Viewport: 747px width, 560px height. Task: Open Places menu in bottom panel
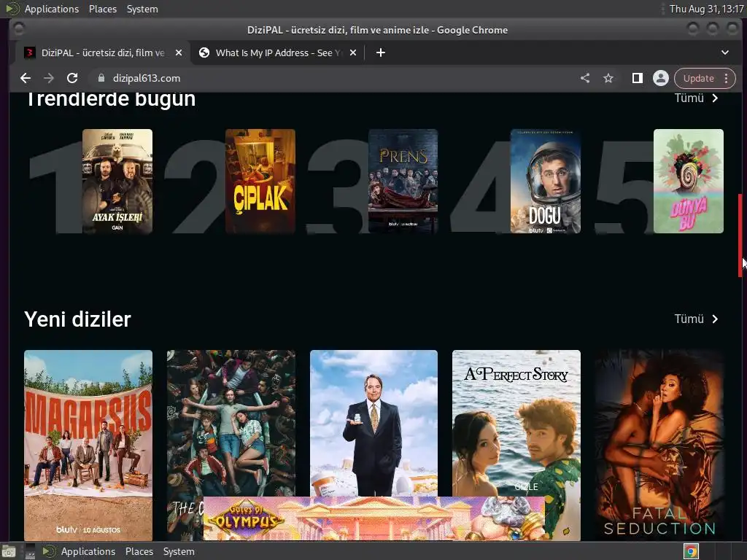[x=139, y=551]
